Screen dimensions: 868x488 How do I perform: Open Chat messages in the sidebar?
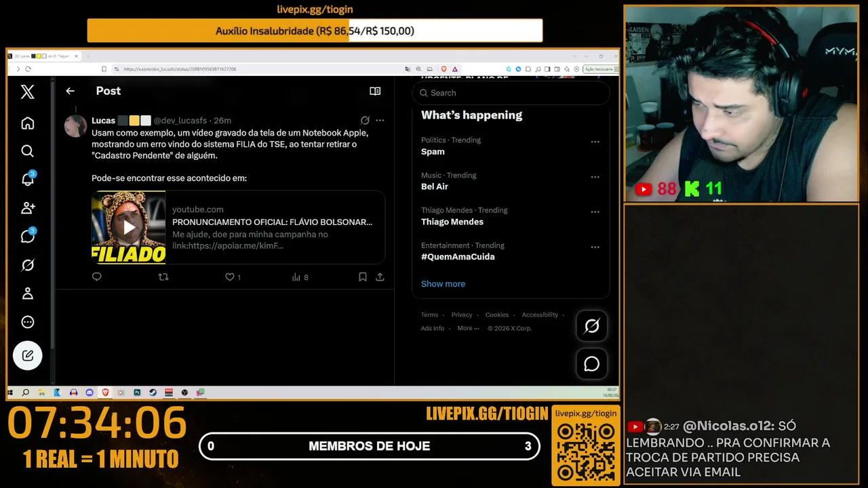(x=27, y=236)
